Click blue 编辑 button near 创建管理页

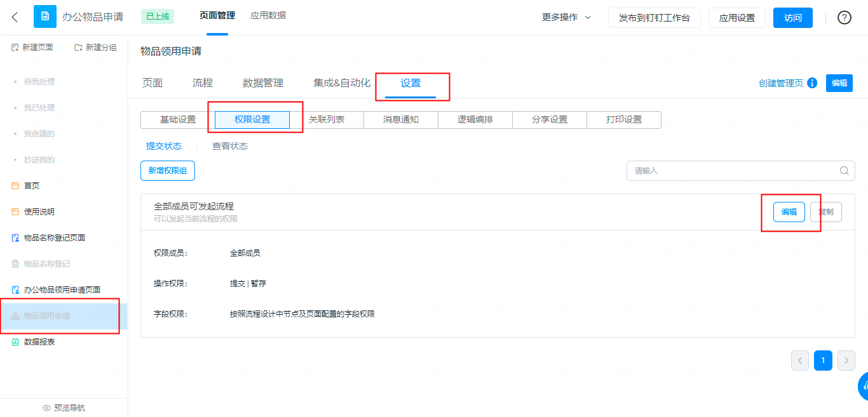(839, 83)
